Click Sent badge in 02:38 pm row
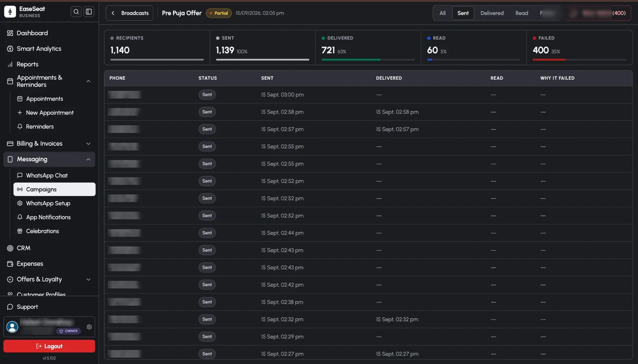Screen dimensions: 638x364 [207, 302]
